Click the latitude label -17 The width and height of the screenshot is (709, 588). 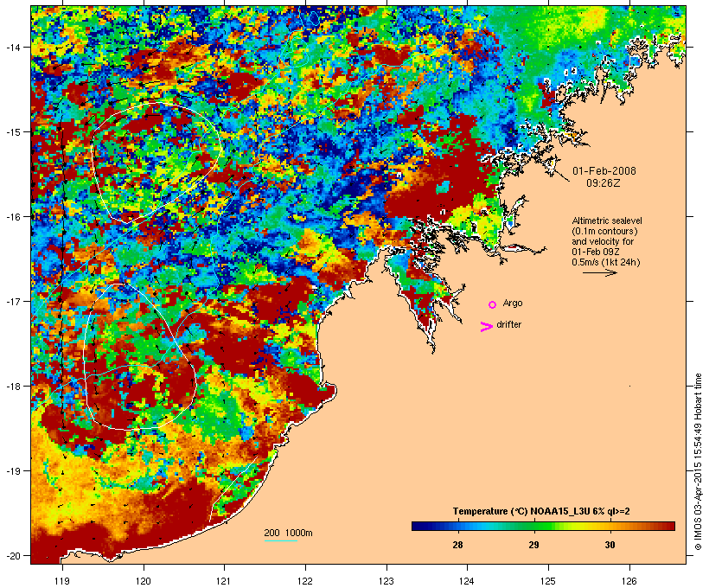(x=12, y=301)
